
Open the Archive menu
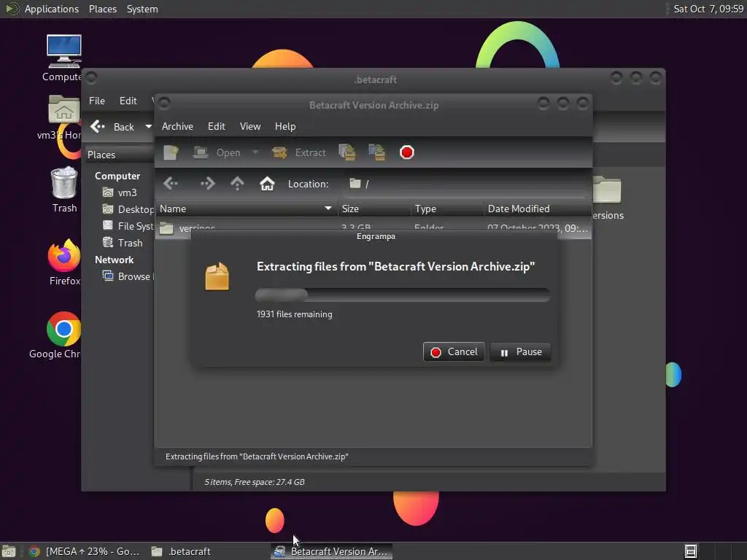pyautogui.click(x=177, y=126)
